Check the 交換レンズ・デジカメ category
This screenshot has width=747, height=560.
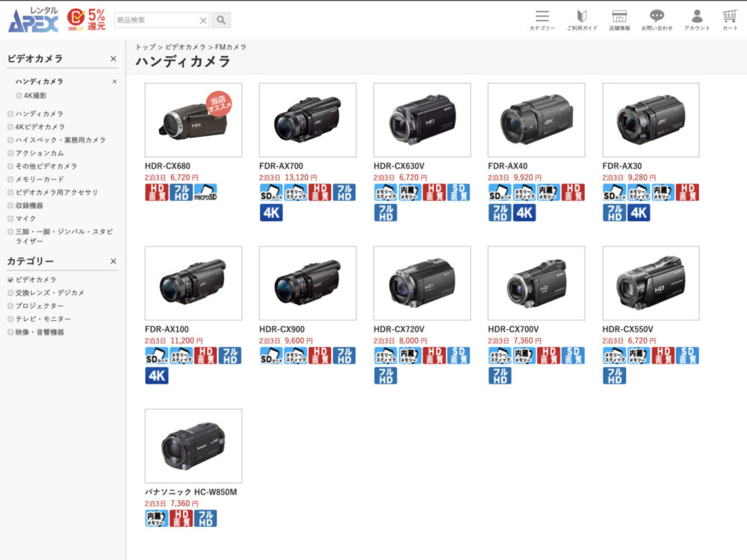[10, 293]
